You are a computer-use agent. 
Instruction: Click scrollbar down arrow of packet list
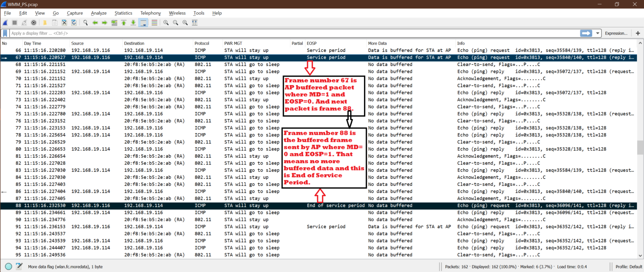click(x=640, y=255)
